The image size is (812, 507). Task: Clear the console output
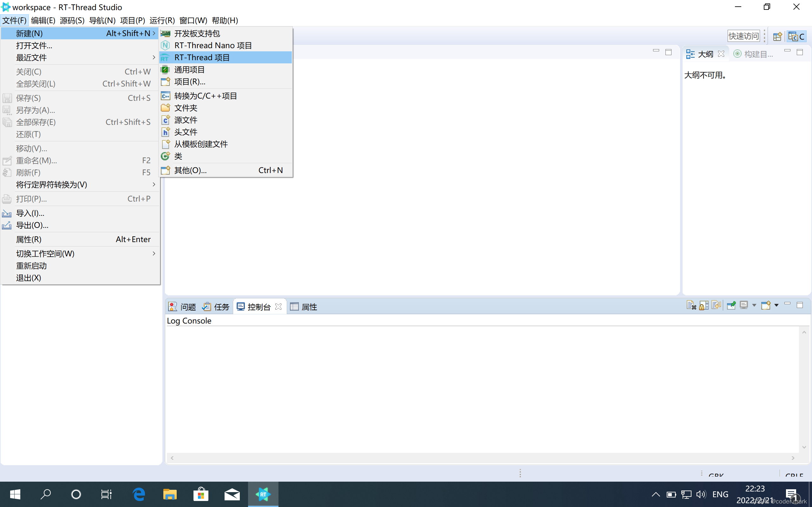[691, 305]
